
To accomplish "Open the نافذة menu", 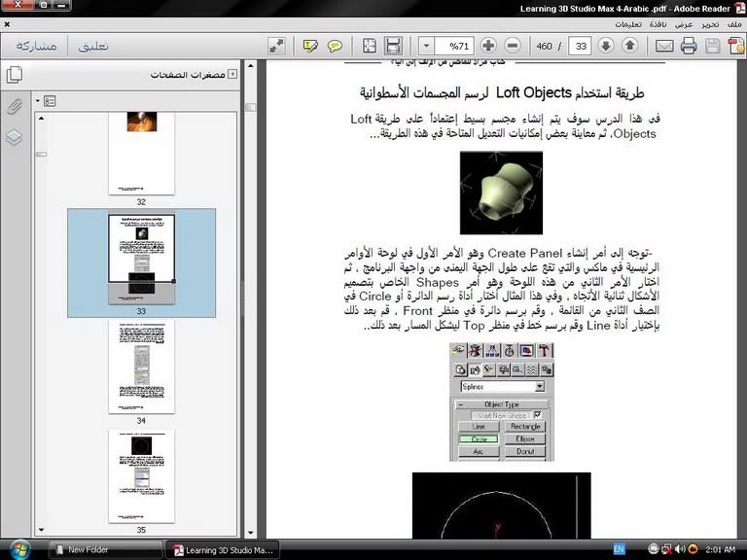I will (x=658, y=24).
